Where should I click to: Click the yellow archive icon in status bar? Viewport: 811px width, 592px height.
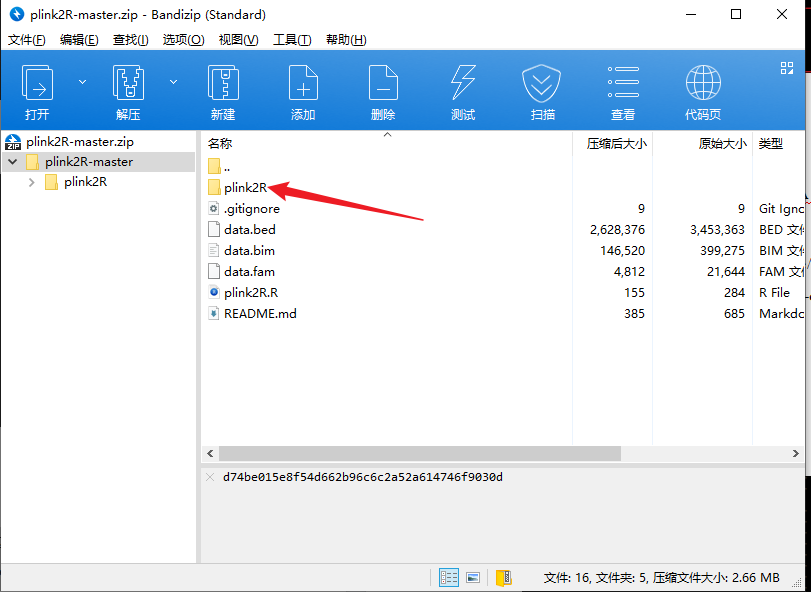pyautogui.click(x=504, y=578)
